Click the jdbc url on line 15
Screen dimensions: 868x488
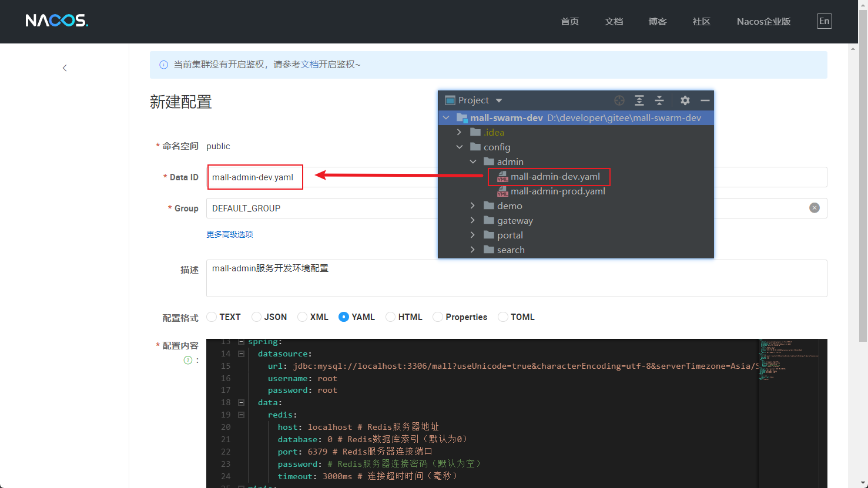(526, 366)
